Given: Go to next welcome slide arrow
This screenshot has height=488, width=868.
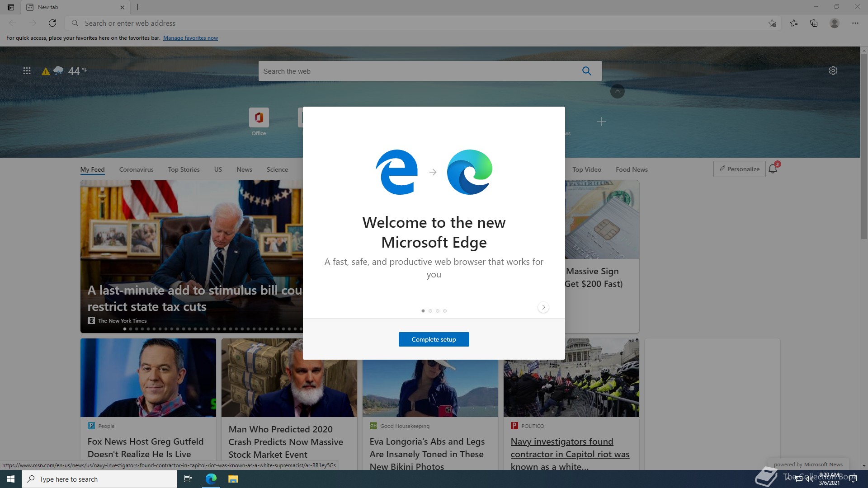Looking at the screenshot, I should (x=543, y=307).
